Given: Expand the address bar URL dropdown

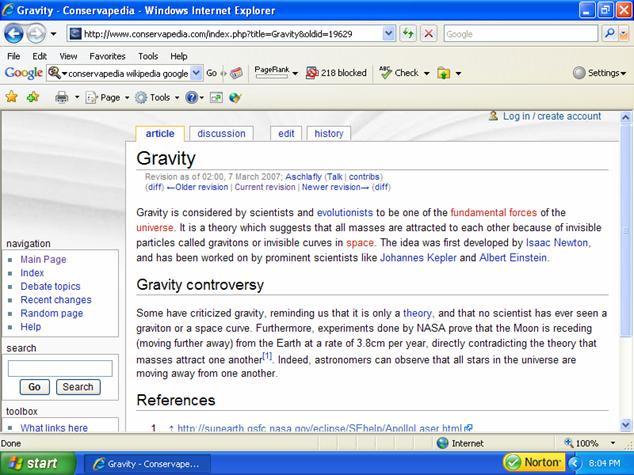Looking at the screenshot, I should [x=389, y=34].
